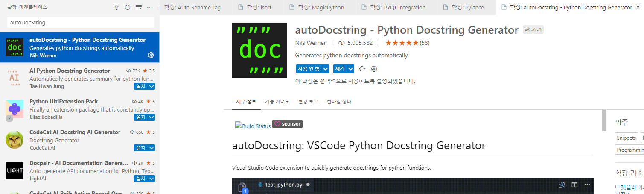This screenshot has width=644, height=194.
Task: Select CodeCat.AI Docstring AI Generator entry
Action: (80, 140)
